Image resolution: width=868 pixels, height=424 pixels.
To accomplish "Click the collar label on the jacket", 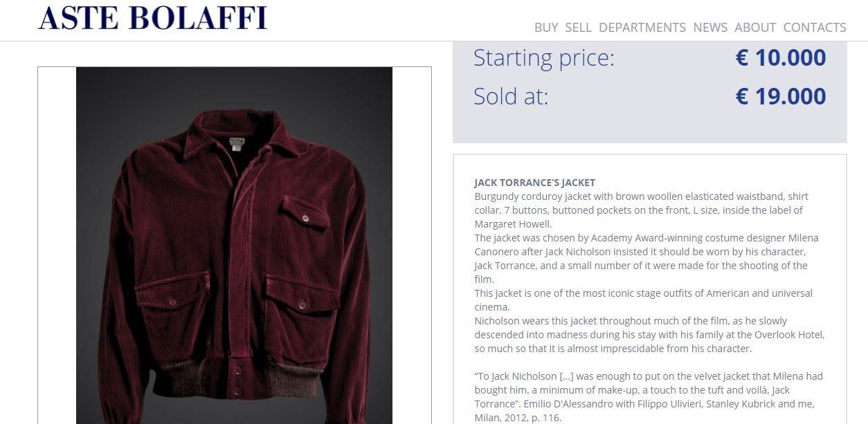I will point(237,143).
